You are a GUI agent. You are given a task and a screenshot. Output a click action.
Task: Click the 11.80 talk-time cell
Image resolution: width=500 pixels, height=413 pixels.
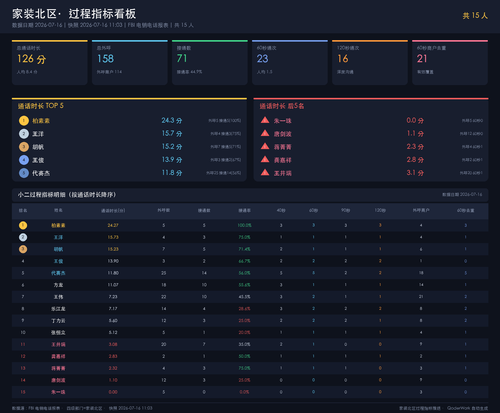pyautogui.click(x=113, y=273)
